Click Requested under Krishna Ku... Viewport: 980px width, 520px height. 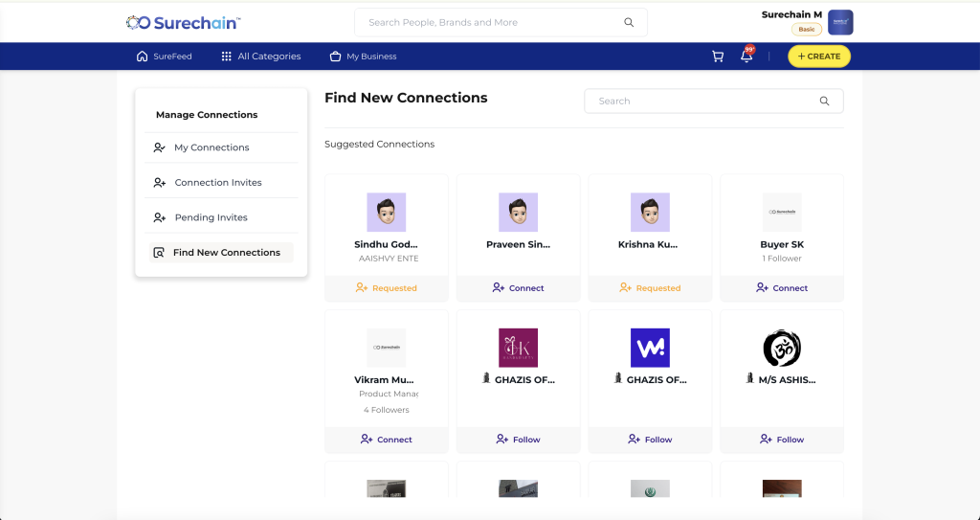(650, 288)
